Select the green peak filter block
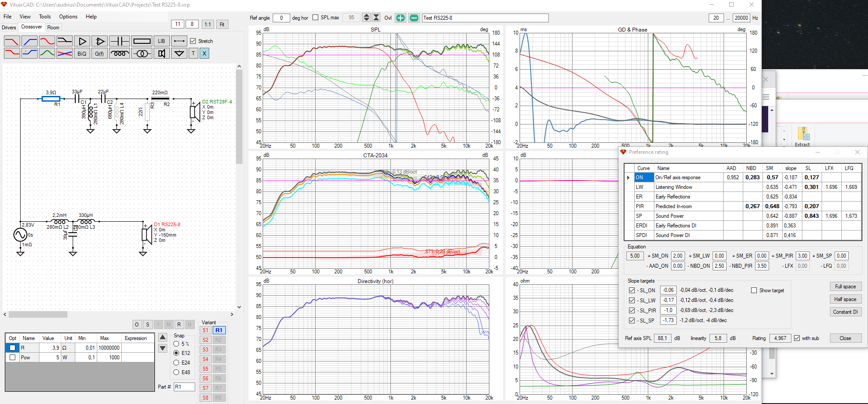 (47, 53)
